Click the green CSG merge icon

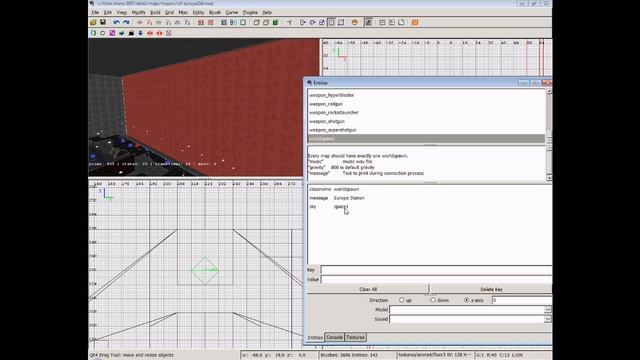(x=275, y=22)
